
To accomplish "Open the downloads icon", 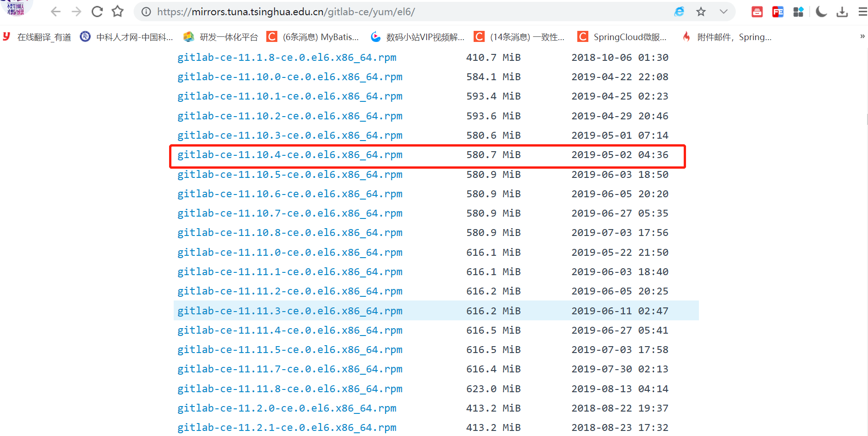I will tap(842, 12).
